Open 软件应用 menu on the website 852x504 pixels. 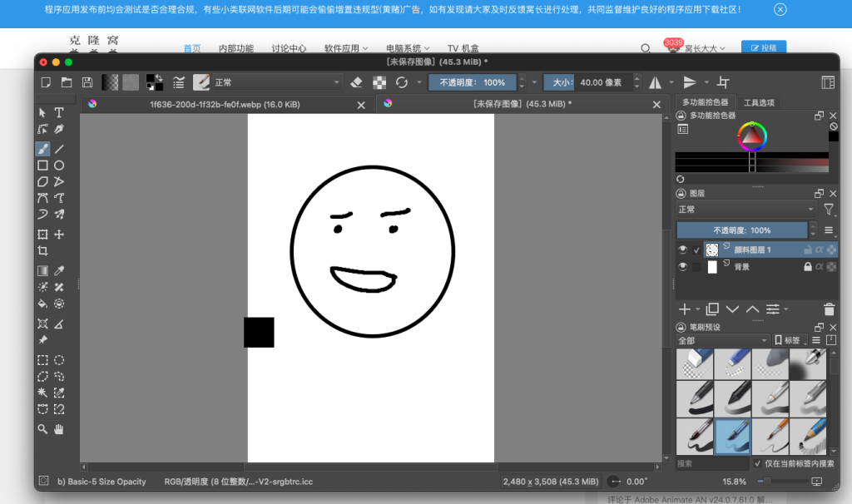pos(345,48)
